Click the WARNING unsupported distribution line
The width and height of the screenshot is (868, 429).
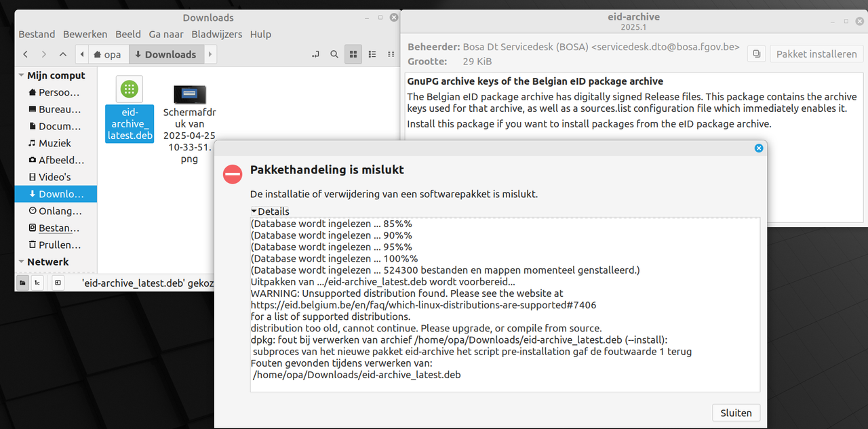(407, 293)
